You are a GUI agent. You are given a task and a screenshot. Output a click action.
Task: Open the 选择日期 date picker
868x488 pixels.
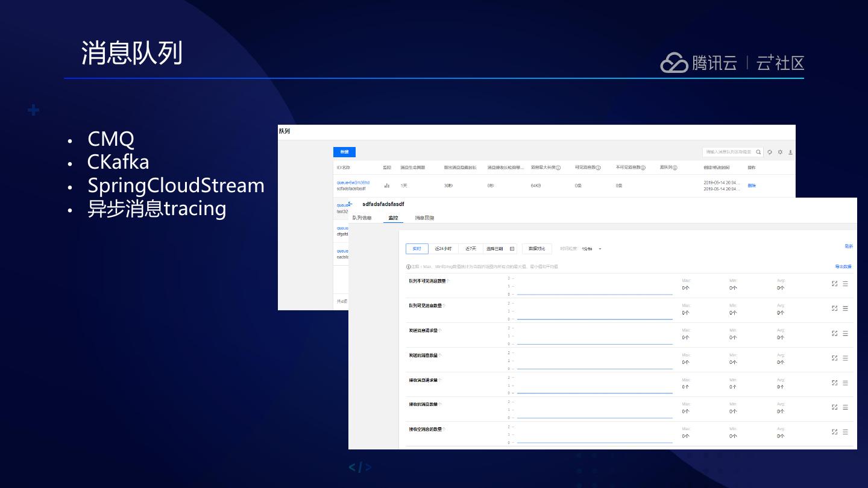(500, 249)
